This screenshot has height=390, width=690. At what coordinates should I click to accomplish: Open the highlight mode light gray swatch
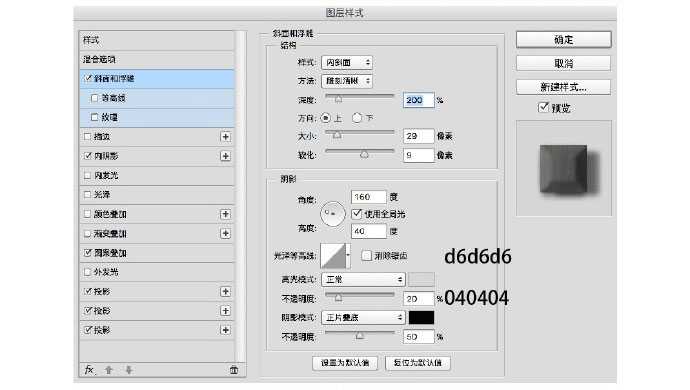pyautogui.click(x=422, y=279)
